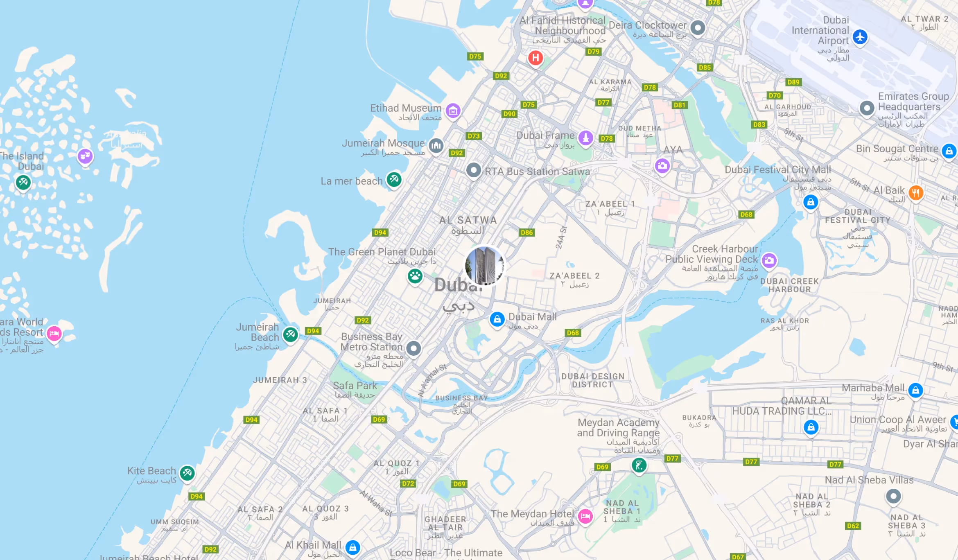Open the Dubai Frame landmark pin
This screenshot has width=958, height=560.
[586, 138]
